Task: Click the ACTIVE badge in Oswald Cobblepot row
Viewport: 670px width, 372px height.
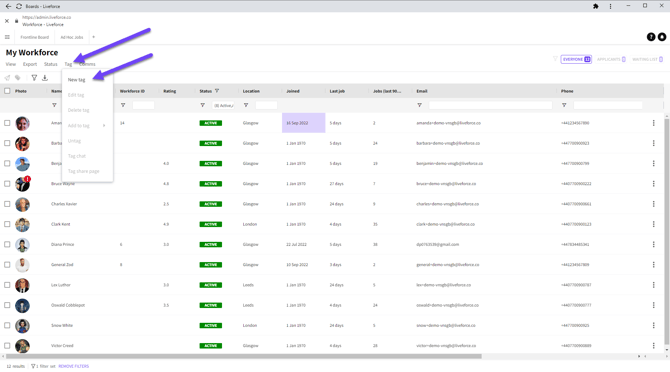Action: pyautogui.click(x=211, y=305)
